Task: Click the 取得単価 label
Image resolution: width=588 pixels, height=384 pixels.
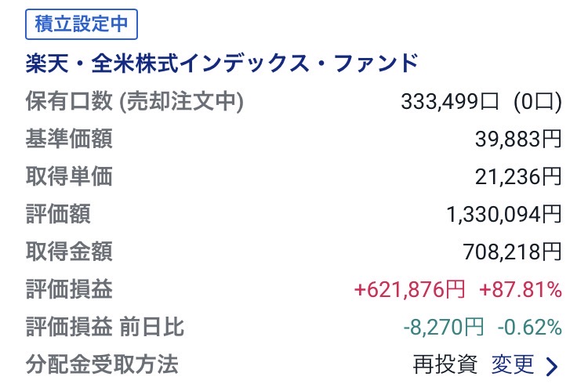Action: point(69,176)
